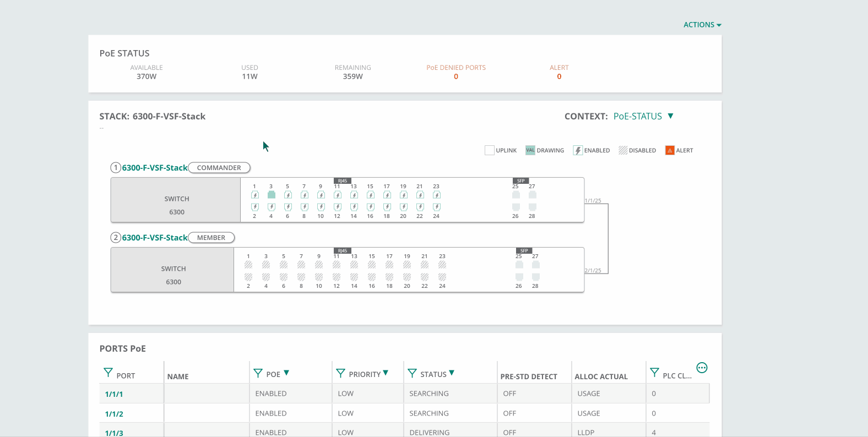Click commander switch port 24 enabled icon
Screen dimensions: 868x437
tap(436, 207)
